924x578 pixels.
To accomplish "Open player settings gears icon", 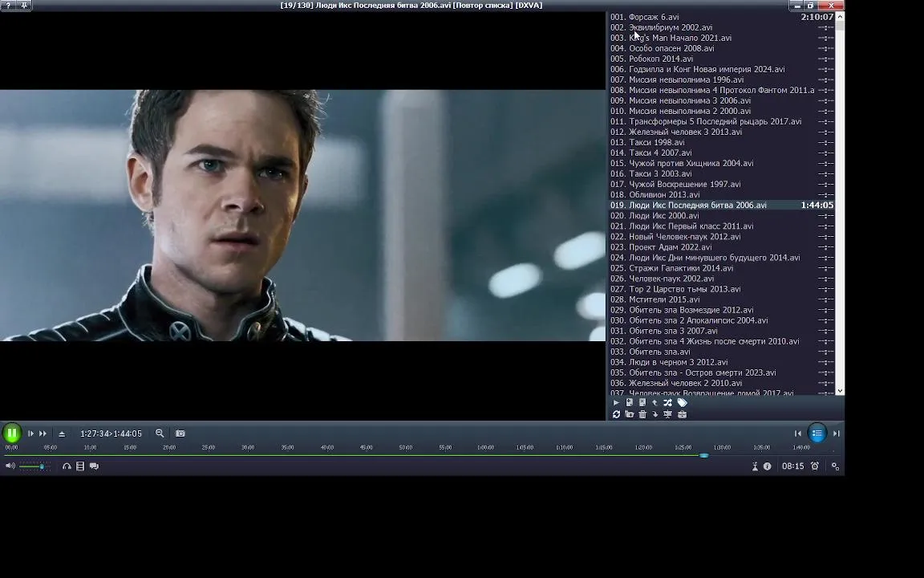I will 835,466.
